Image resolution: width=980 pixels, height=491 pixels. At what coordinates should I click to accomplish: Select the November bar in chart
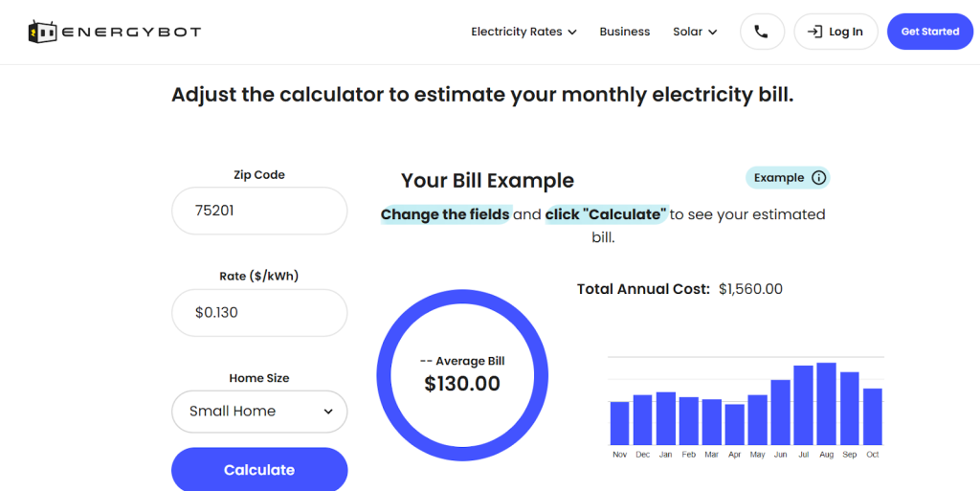click(x=619, y=422)
